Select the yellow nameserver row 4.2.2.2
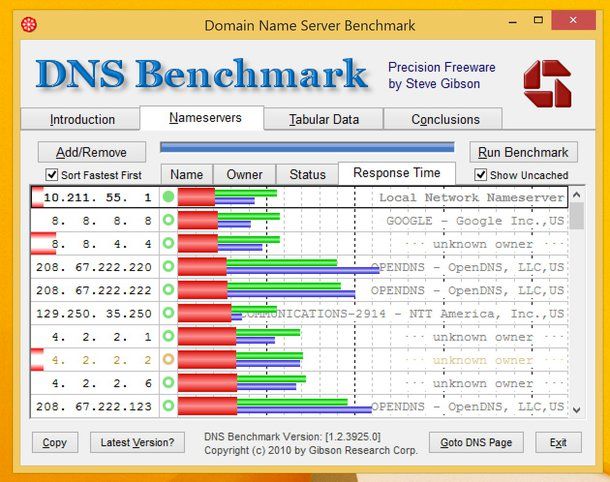Viewport: 610px width, 482px height. [x=300, y=359]
